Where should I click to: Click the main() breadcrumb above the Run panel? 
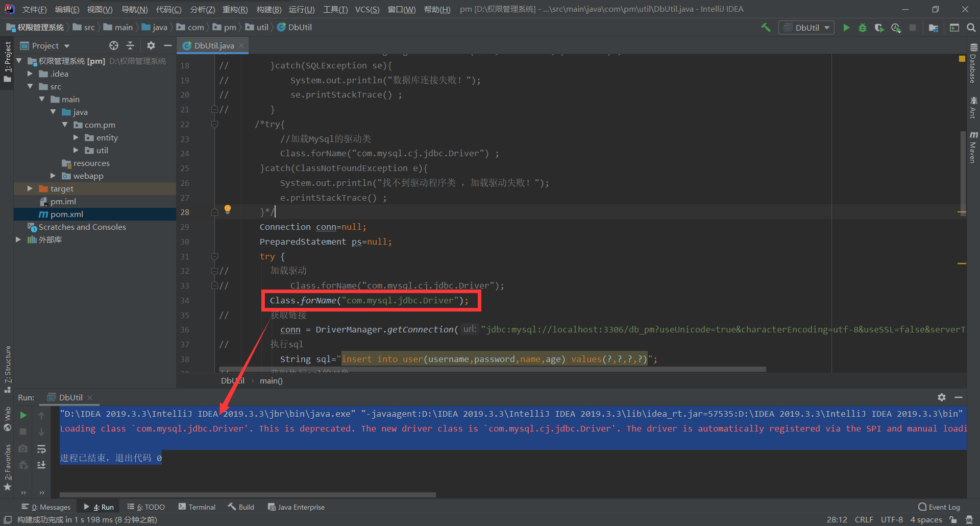[x=271, y=380]
